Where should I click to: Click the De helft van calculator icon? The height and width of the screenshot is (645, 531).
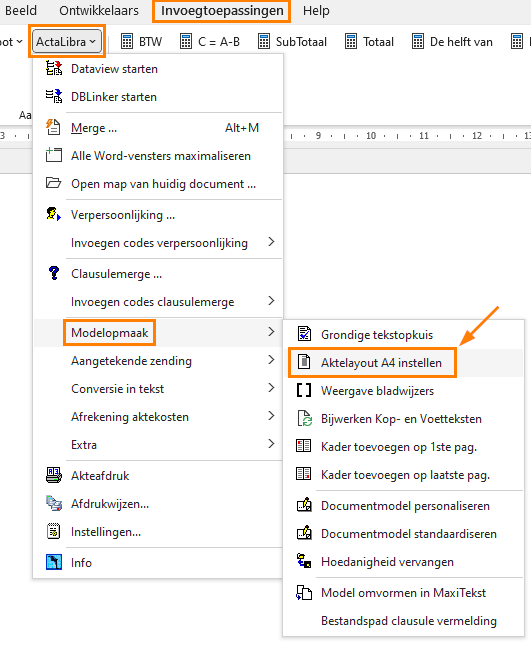tap(418, 42)
